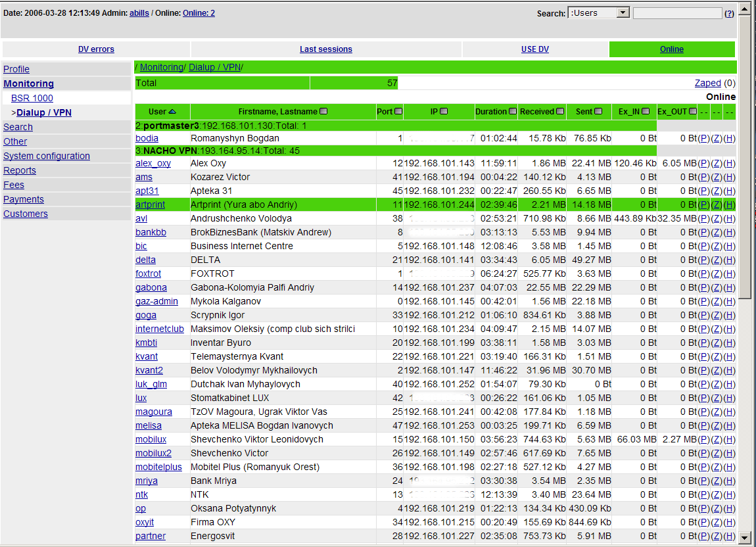The height and width of the screenshot is (547, 756).
Task: Toggle Firstname, Lastname column checkbox
Action: point(323,111)
